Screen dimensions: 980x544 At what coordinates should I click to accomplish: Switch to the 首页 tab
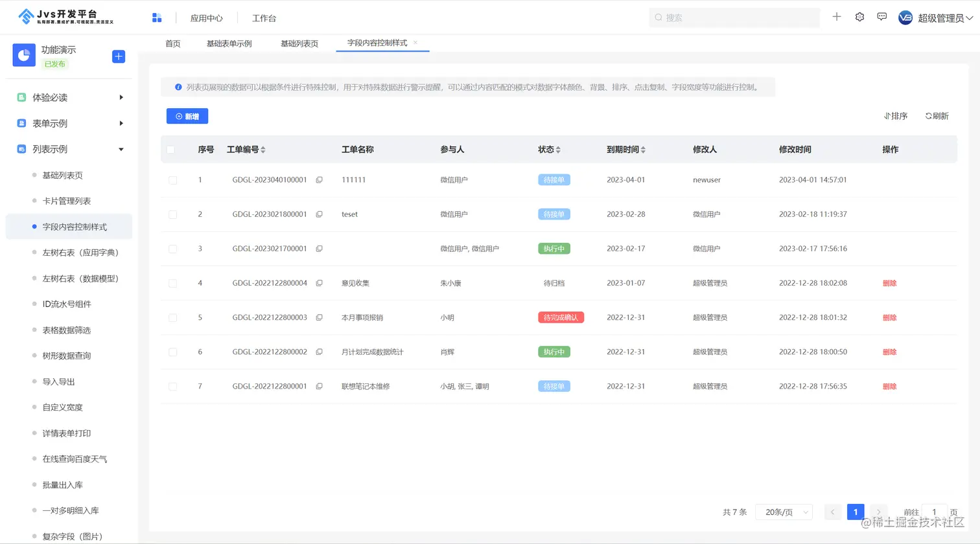(x=173, y=43)
